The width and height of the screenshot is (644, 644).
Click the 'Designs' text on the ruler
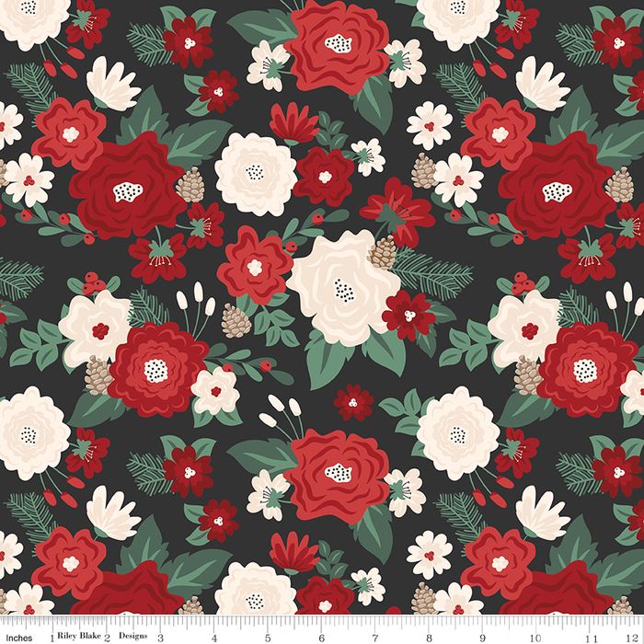(135, 635)
